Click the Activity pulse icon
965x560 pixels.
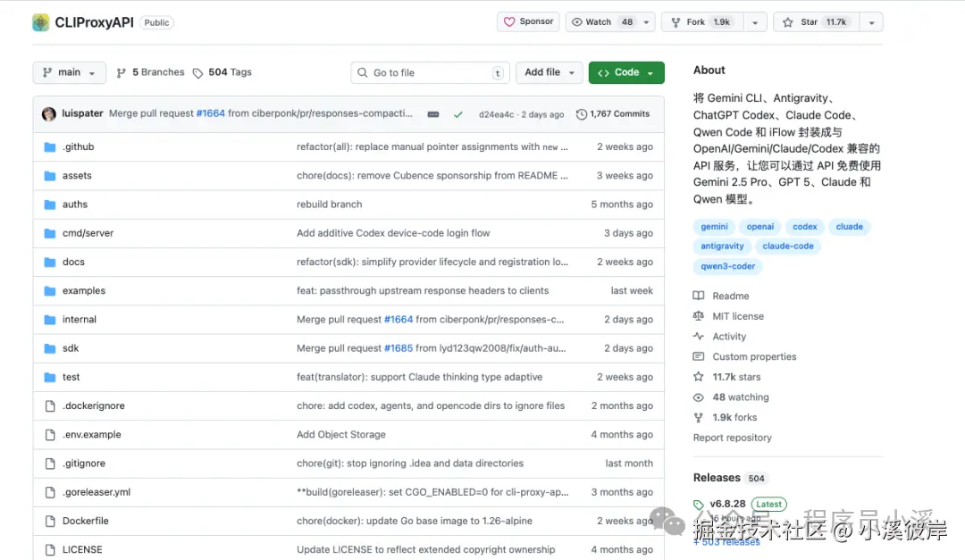(x=699, y=337)
